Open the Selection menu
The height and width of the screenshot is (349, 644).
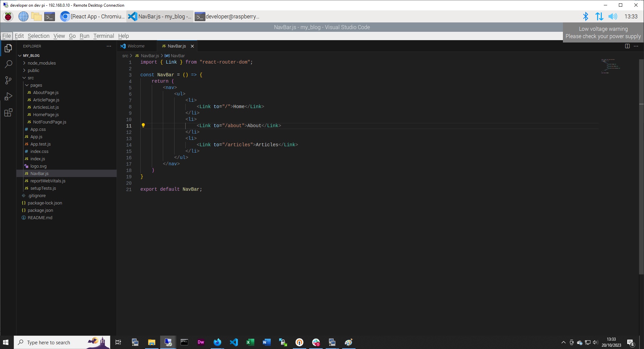tap(39, 36)
